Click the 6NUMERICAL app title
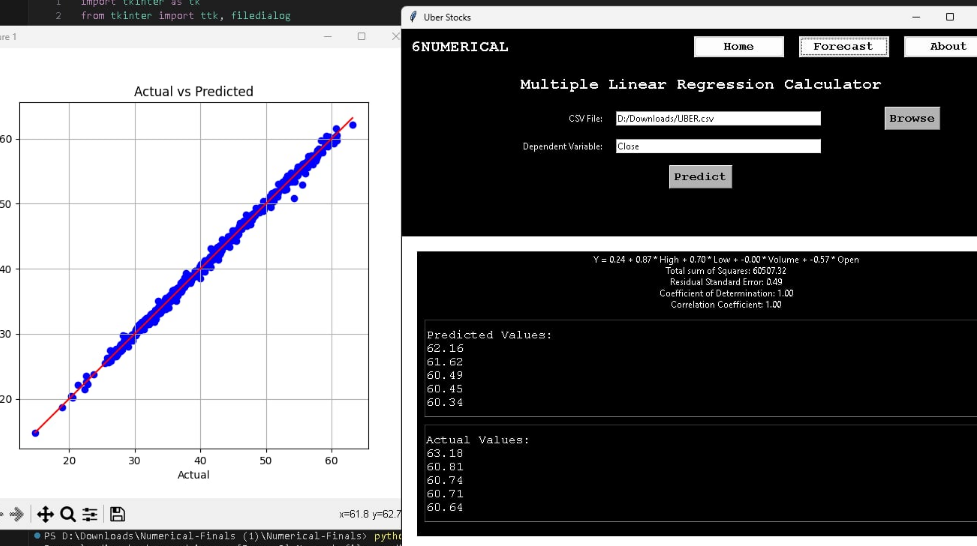 coord(460,47)
